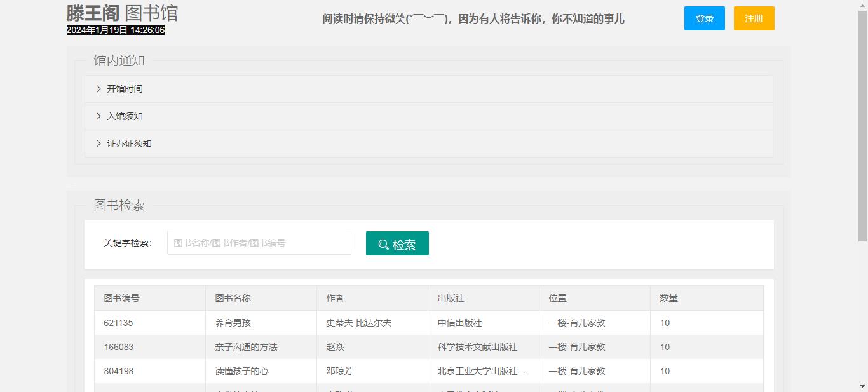The height and width of the screenshot is (392, 868).
Task: Open the 入馆须知 panel title
Action: (x=125, y=116)
